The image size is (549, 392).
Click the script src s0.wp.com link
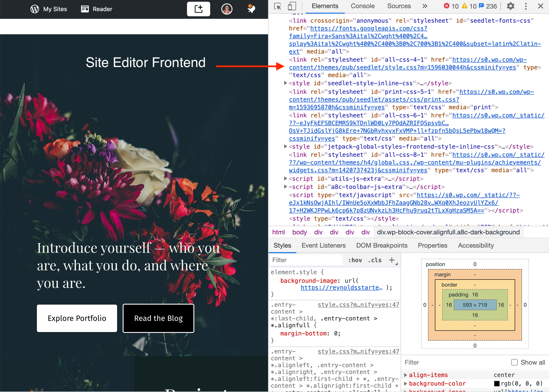click(404, 203)
